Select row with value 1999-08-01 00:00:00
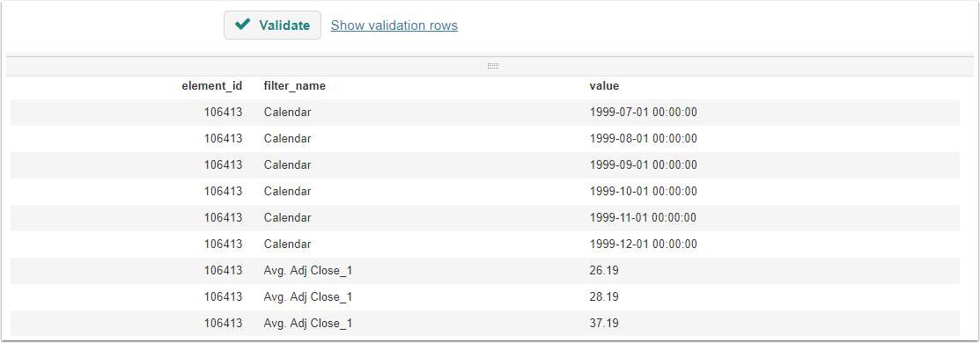The height and width of the screenshot is (343, 980). coord(485,139)
